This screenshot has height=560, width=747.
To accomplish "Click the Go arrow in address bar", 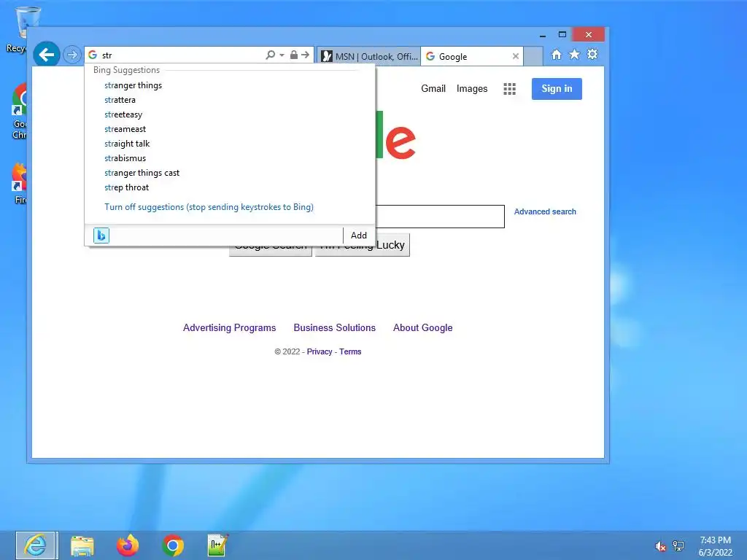I will tap(306, 55).
